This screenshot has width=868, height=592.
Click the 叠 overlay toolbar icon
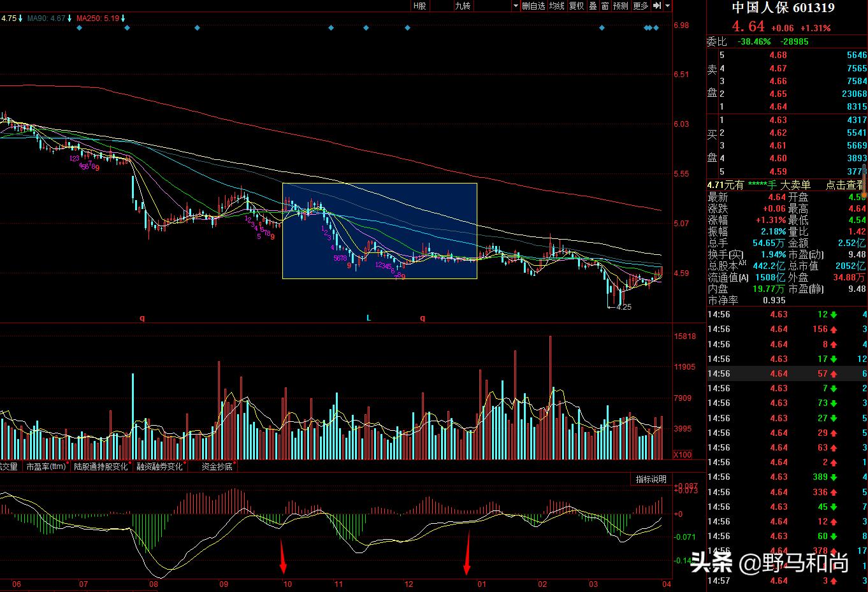tap(593, 6)
